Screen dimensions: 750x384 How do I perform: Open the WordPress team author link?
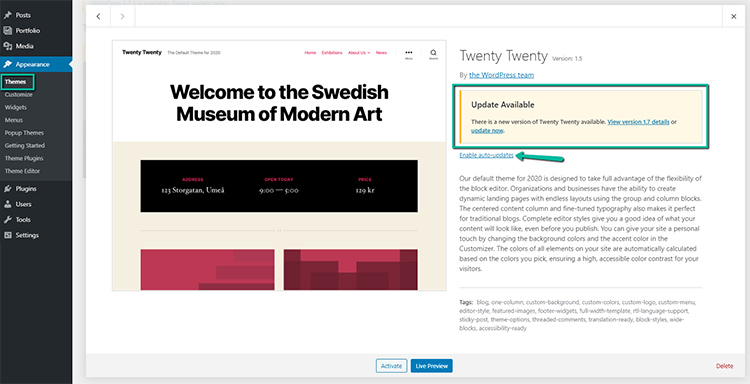click(501, 75)
